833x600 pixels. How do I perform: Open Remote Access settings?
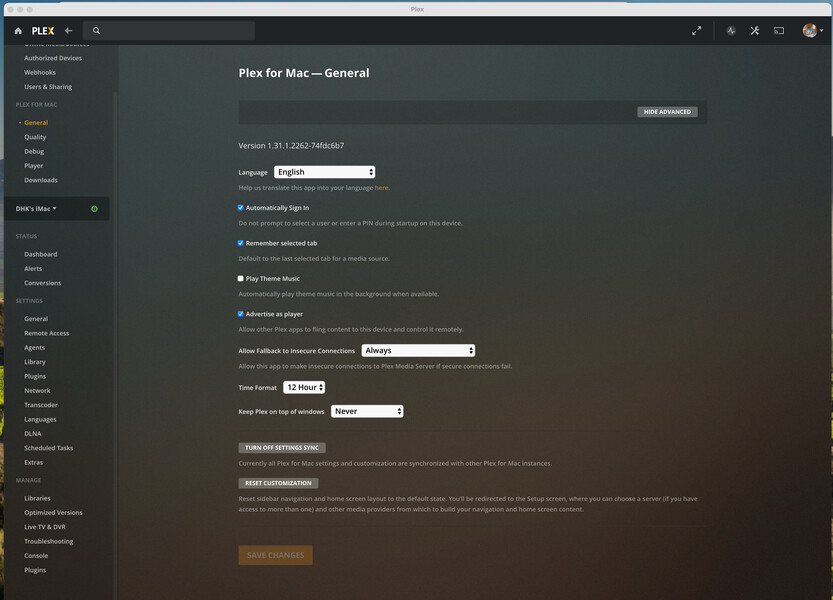point(47,333)
